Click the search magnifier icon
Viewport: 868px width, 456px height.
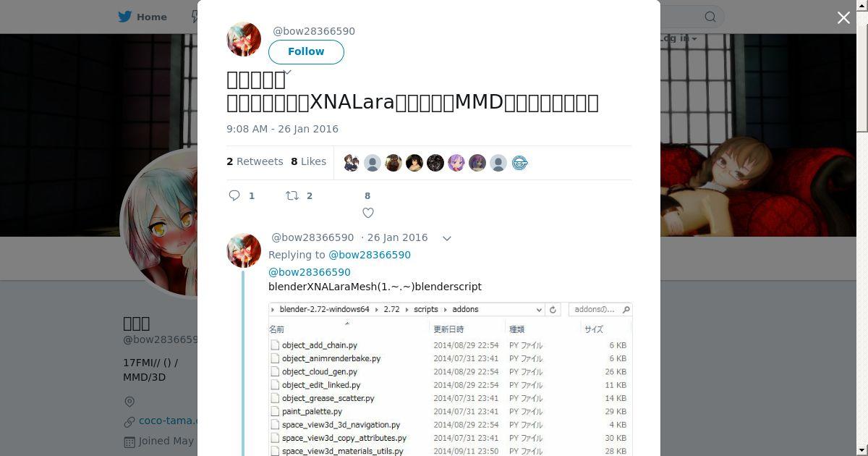(x=710, y=17)
